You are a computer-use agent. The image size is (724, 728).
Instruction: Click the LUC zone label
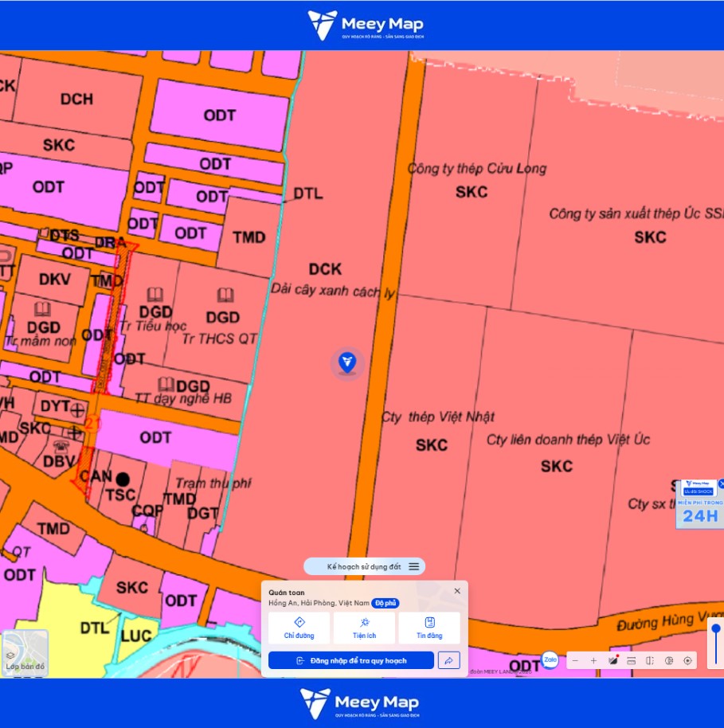pos(136,636)
